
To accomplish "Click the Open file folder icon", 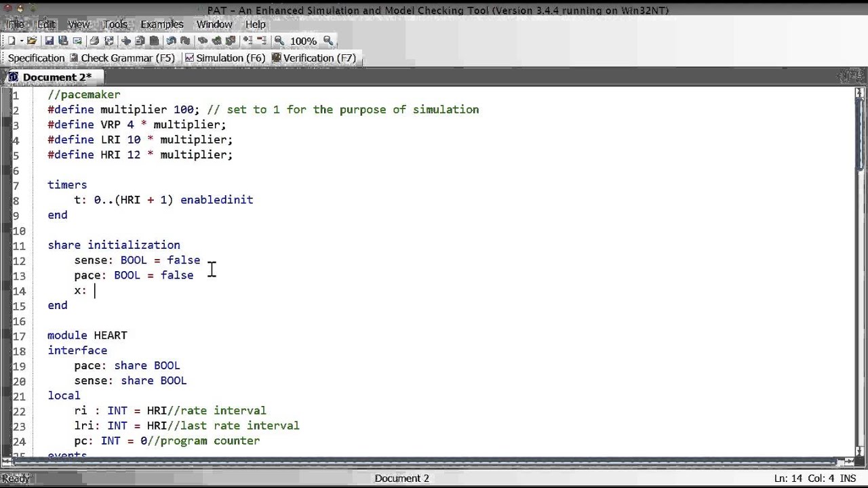I will pos(32,41).
